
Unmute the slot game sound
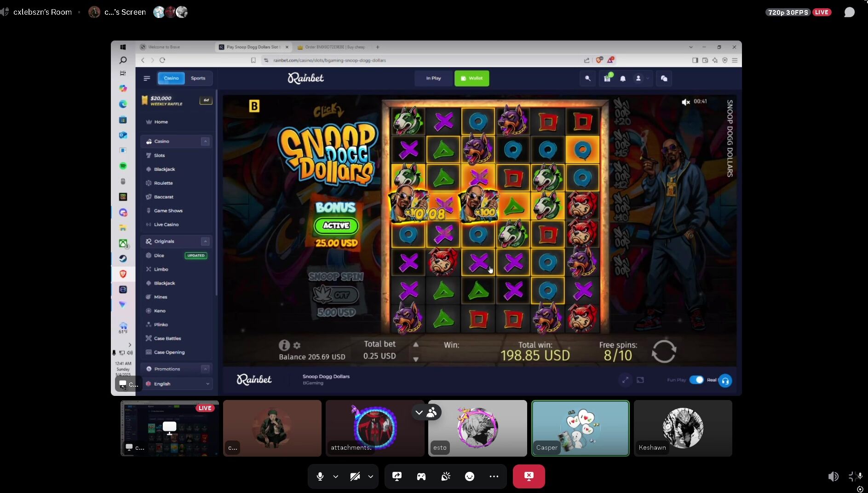tap(685, 102)
